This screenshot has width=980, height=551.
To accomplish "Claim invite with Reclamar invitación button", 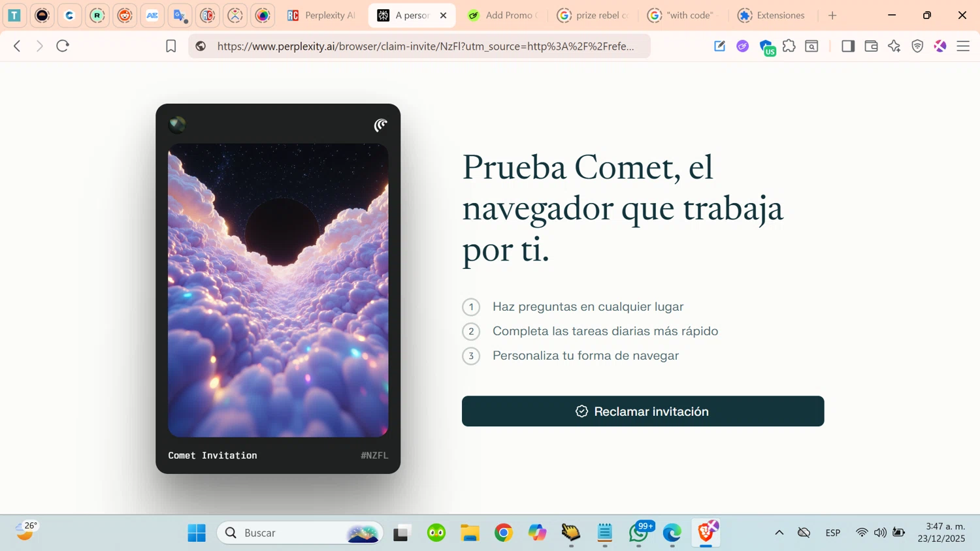I will [x=643, y=411].
